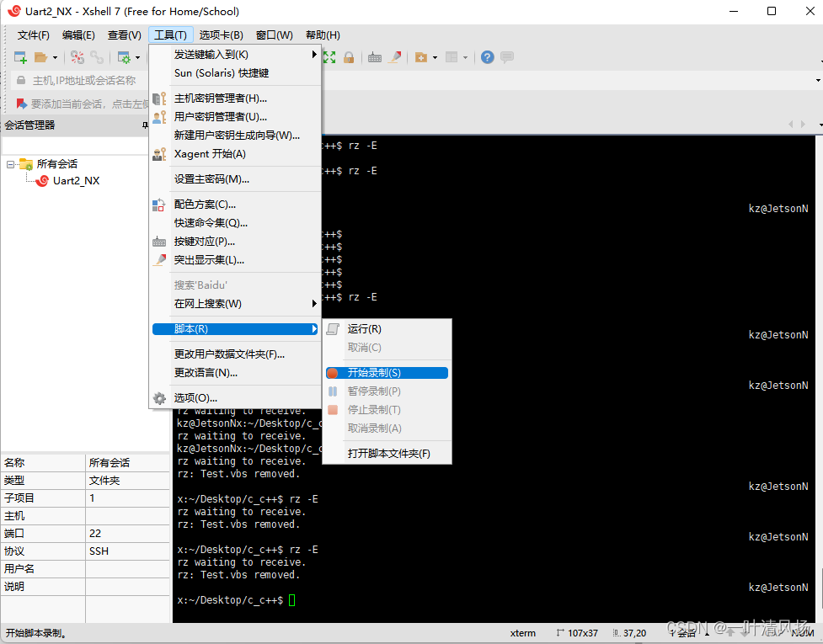Click the 37,20 cursor position indicator
The width and height of the screenshot is (823, 644).
click(x=629, y=634)
